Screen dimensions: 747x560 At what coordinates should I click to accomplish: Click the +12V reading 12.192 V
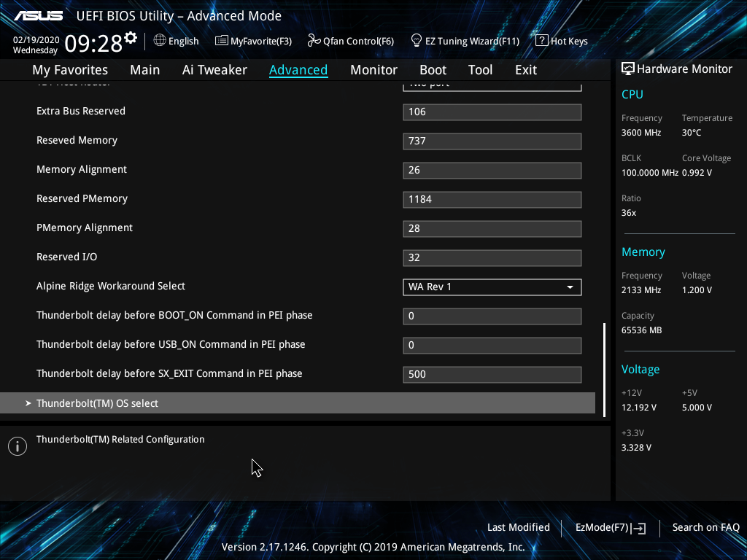(x=639, y=408)
